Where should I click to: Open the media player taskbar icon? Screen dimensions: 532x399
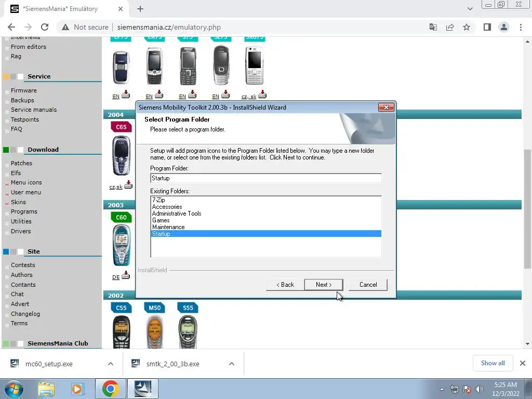(x=77, y=389)
